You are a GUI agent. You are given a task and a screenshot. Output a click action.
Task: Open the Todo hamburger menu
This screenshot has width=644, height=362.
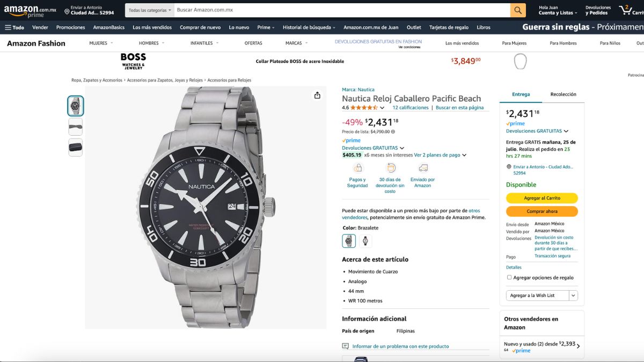pos(14,27)
